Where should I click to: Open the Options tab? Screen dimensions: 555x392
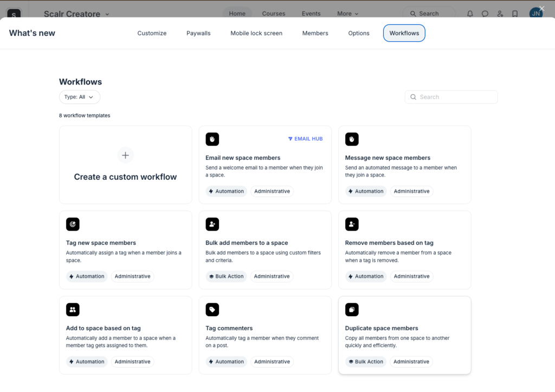[359, 33]
